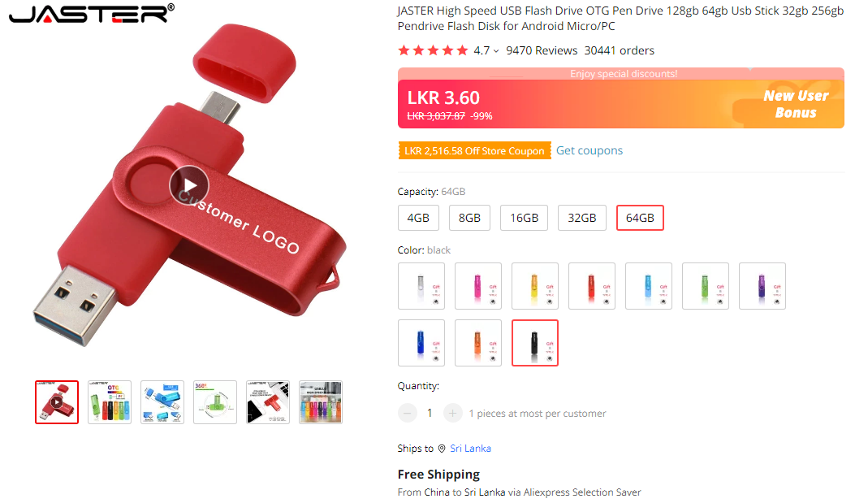Show the multicolor OTG drives thumbnail
This screenshot has height=503, width=868.
[110, 402]
